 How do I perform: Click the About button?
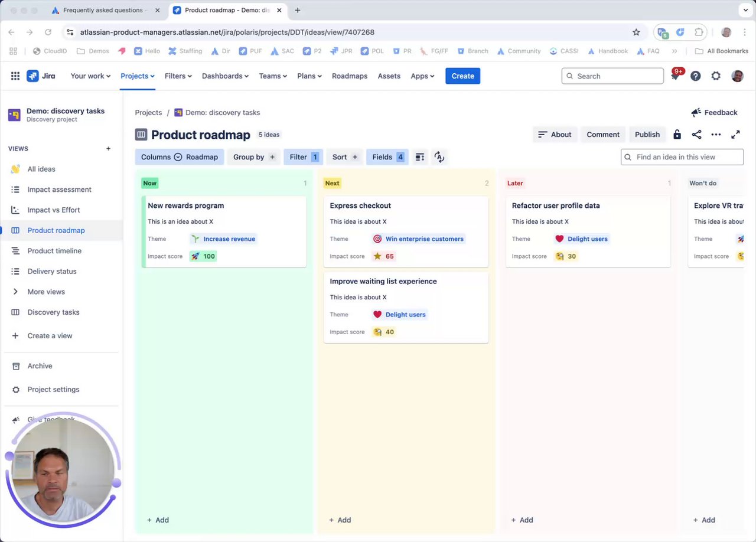tap(555, 135)
